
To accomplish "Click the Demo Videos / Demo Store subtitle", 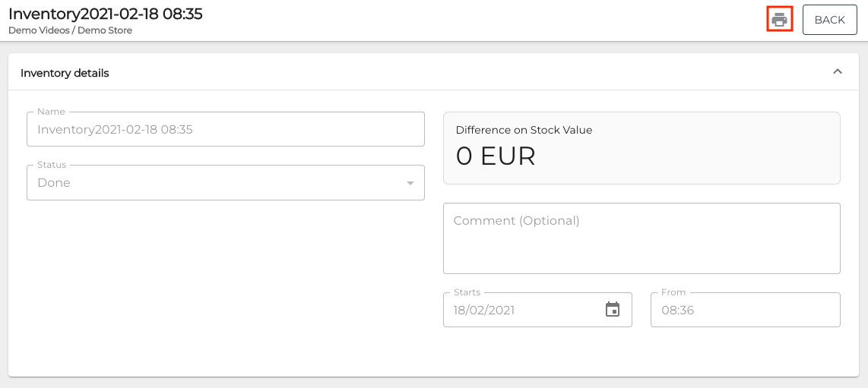I will (x=70, y=30).
